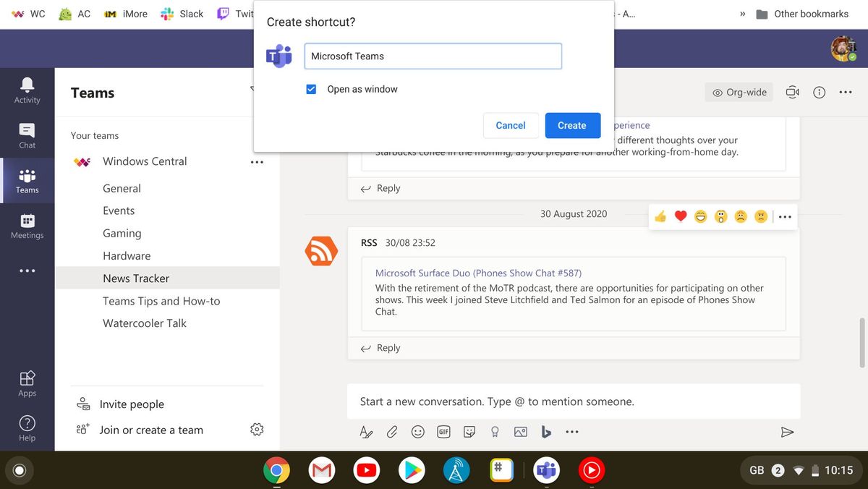This screenshot has height=489, width=868.
Task: Click the Microsoft Teams shortcut name field
Action: (x=433, y=56)
